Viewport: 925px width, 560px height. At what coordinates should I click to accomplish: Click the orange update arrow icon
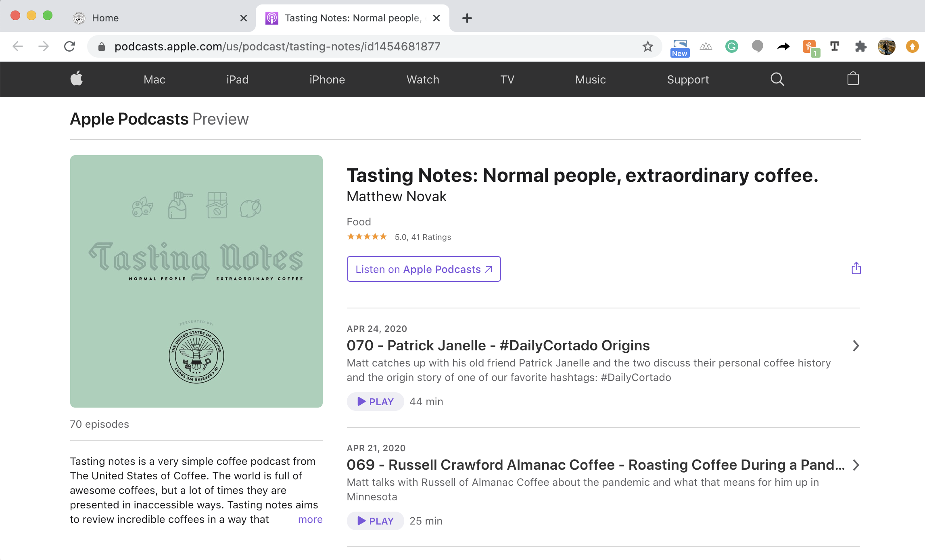click(x=912, y=47)
